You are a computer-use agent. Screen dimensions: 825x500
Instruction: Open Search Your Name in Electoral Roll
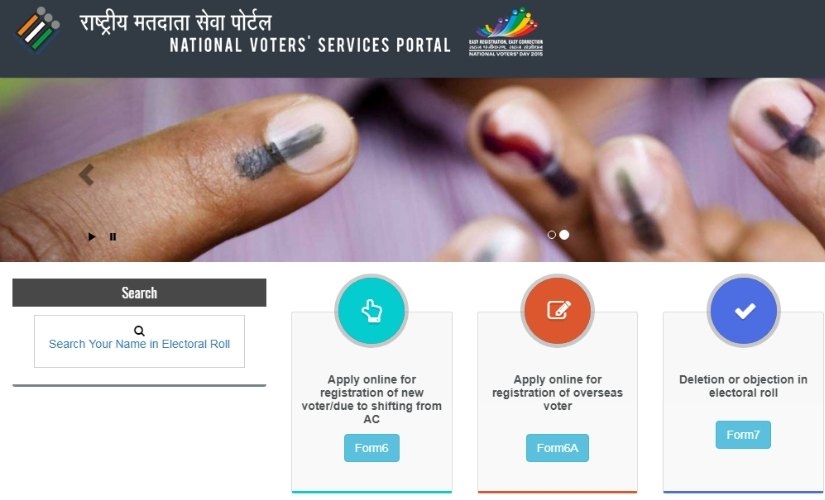pos(139,344)
